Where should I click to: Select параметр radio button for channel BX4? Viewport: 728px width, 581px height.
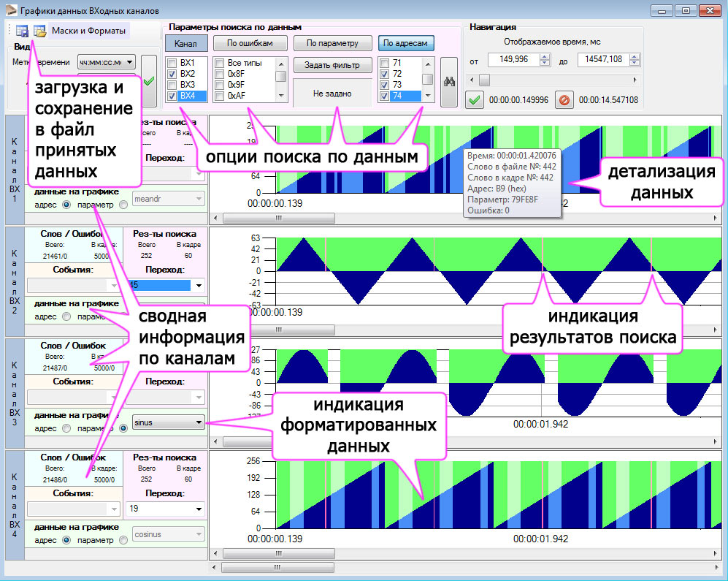click(x=122, y=540)
